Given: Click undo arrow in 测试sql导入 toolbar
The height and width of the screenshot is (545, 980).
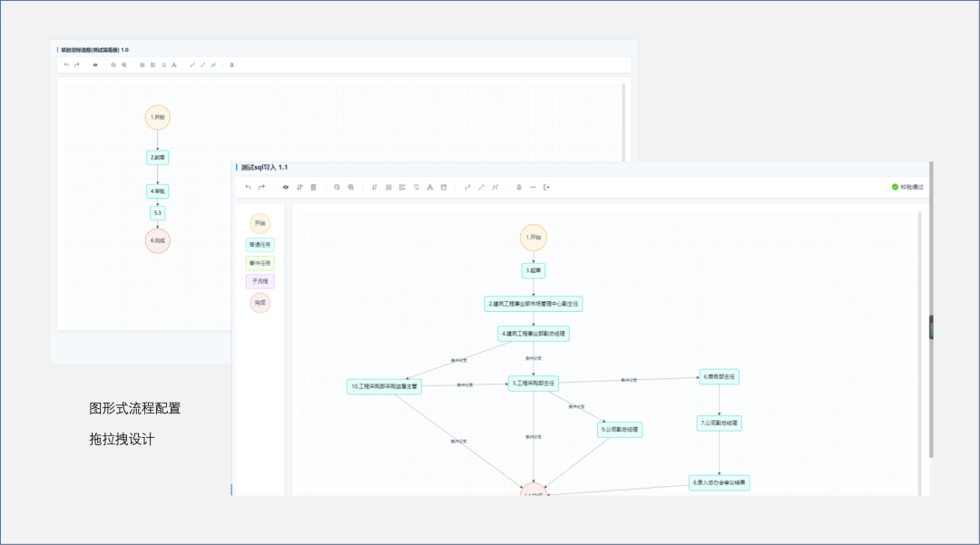Looking at the screenshot, I should 248,188.
